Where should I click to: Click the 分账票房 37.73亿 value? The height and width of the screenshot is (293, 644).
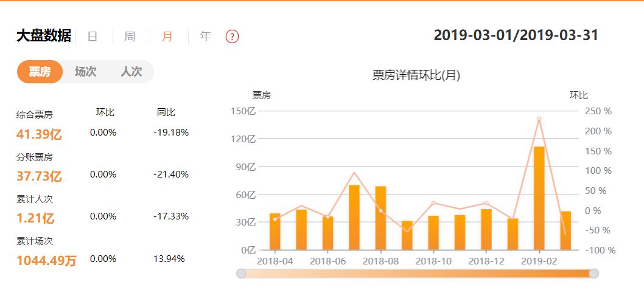(x=39, y=176)
